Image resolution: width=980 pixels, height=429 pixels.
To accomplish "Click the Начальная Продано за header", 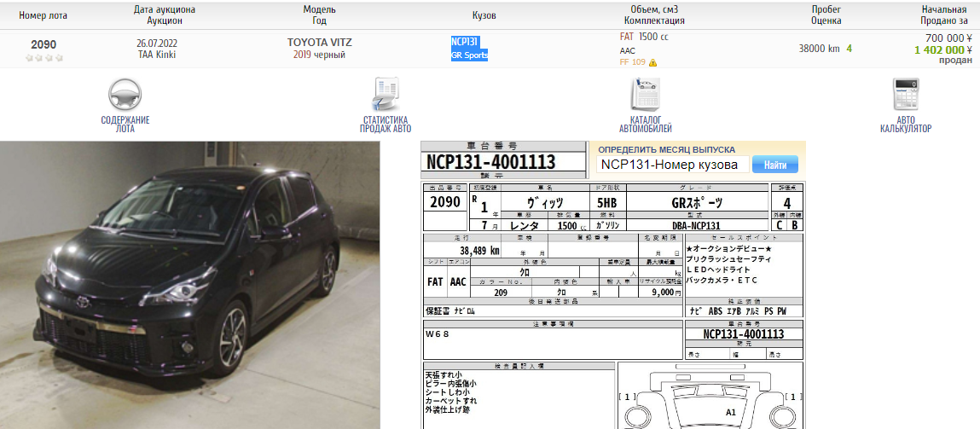I will [944, 15].
